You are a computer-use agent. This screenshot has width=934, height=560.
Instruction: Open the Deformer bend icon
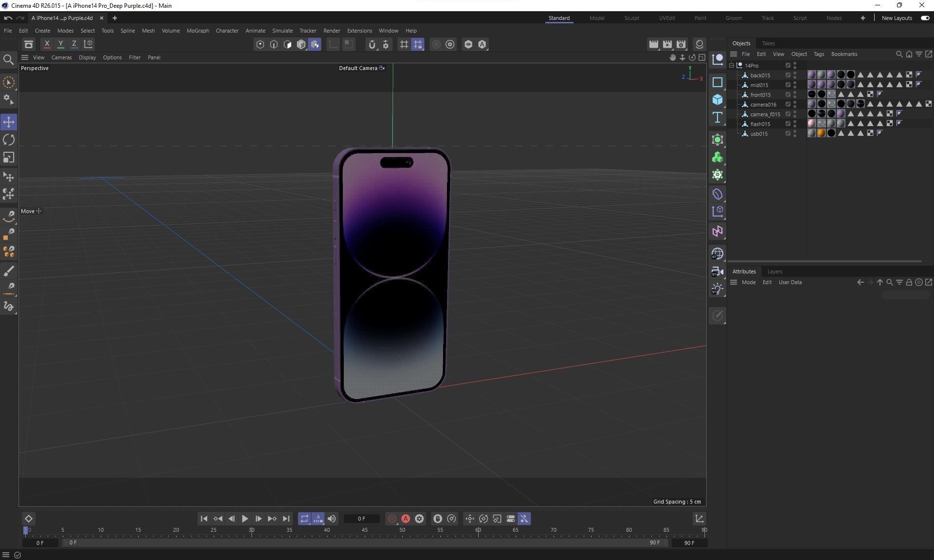pos(718,195)
